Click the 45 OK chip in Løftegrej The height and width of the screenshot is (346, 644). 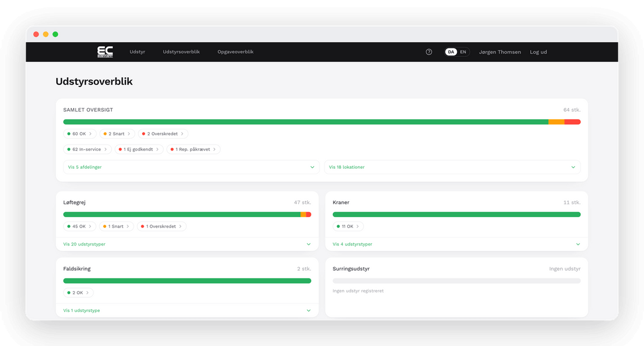[80, 226]
